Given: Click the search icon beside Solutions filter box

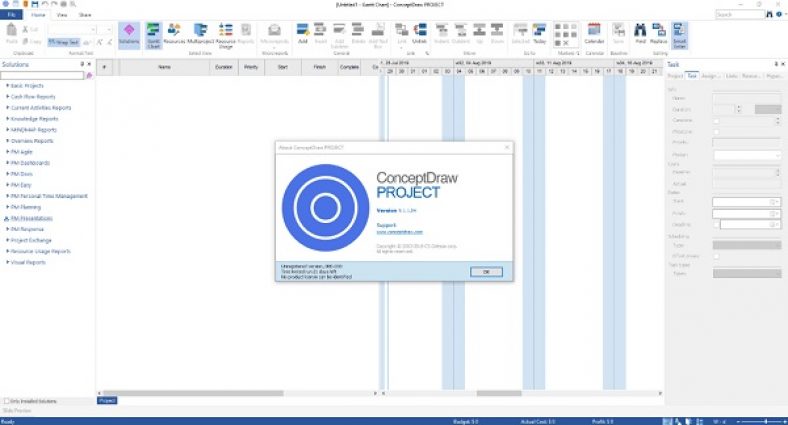Looking at the screenshot, I should [89, 75].
